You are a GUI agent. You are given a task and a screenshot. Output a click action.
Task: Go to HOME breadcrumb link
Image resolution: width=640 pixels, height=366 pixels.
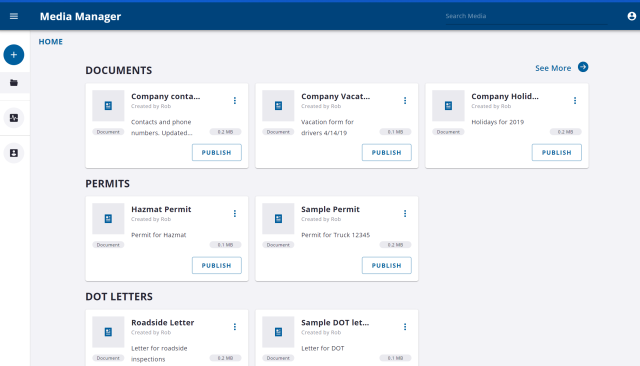[x=51, y=42]
